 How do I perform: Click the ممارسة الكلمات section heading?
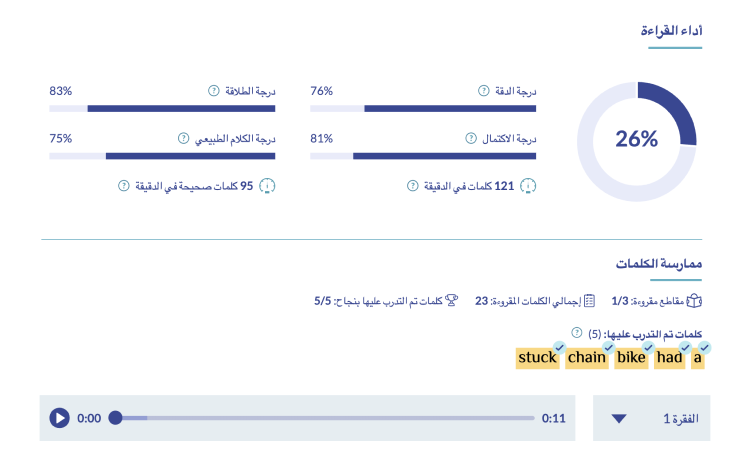(x=658, y=263)
